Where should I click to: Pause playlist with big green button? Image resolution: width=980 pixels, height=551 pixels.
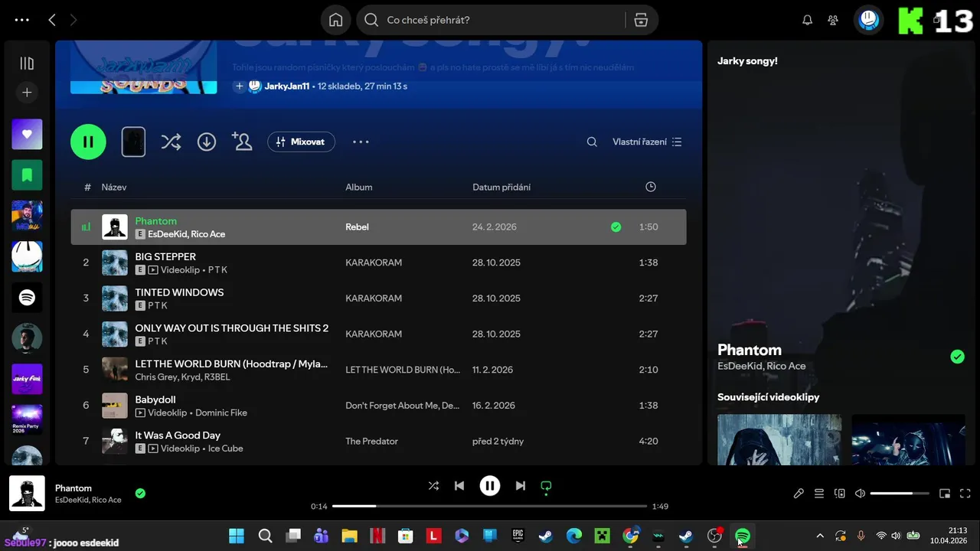[x=88, y=142]
